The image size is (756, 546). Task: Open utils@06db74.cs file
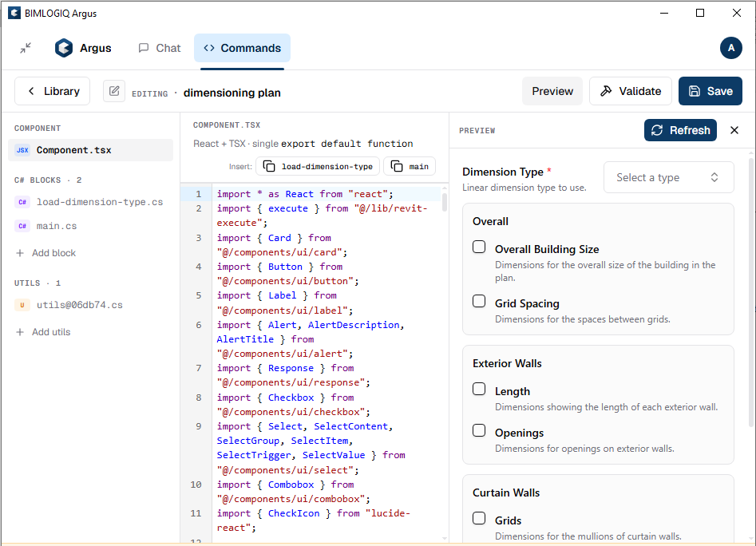[x=91, y=305]
